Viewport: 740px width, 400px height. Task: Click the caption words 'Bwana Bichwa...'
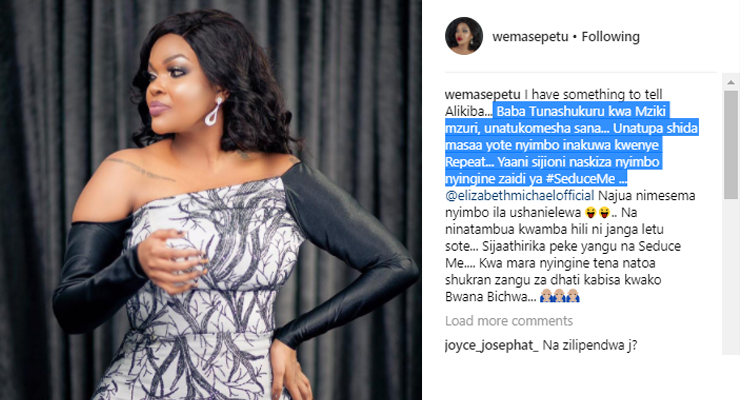point(490,297)
